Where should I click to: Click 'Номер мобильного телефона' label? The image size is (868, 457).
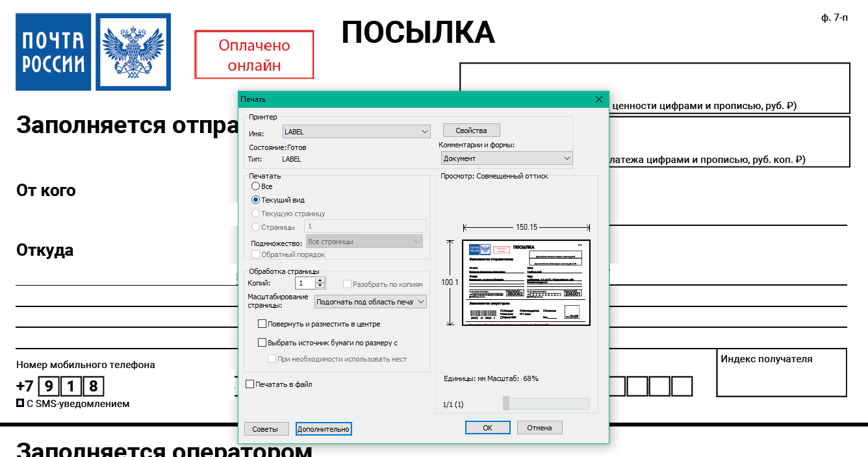pyautogui.click(x=86, y=365)
